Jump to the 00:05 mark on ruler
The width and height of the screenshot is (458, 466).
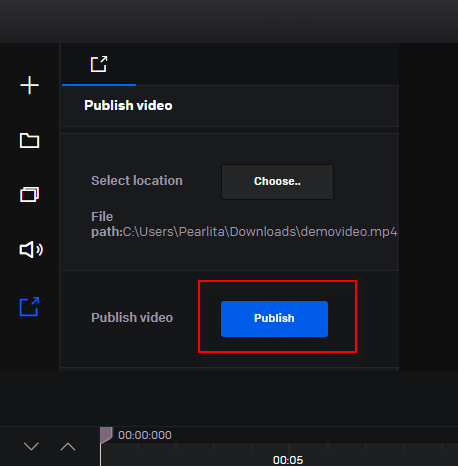coord(288,460)
